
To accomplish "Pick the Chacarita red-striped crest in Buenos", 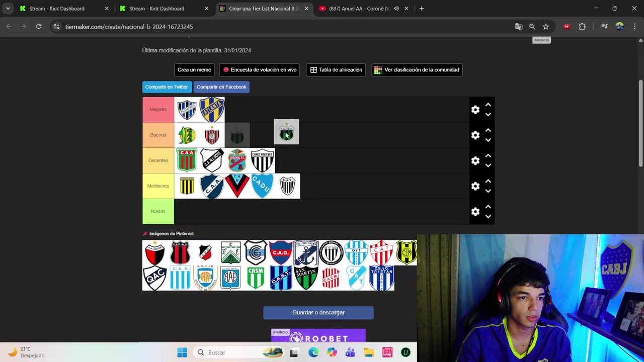I will click(212, 135).
